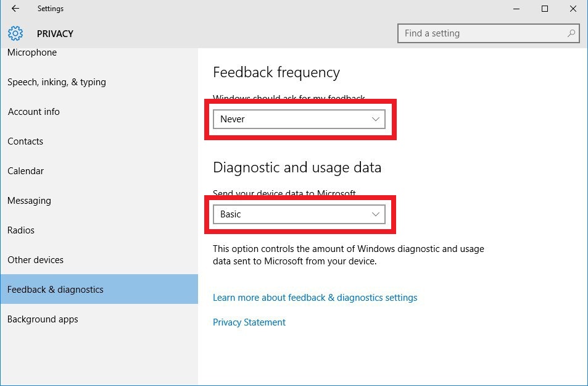This screenshot has width=588, height=386.
Task: Select Messaging in the sidebar
Action: click(x=29, y=201)
